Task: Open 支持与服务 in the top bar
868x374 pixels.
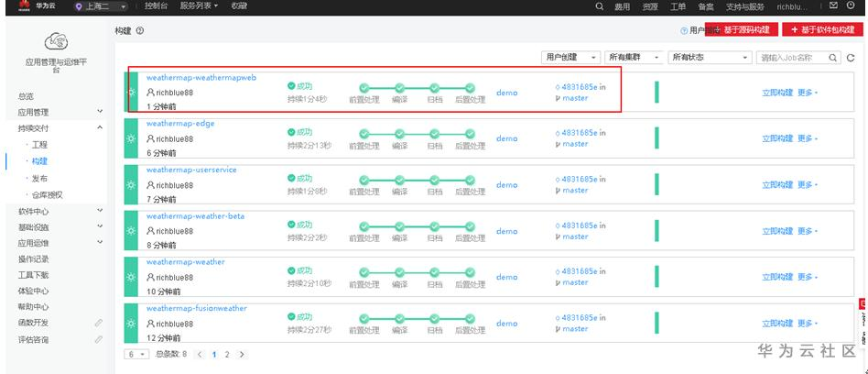Action: click(744, 6)
